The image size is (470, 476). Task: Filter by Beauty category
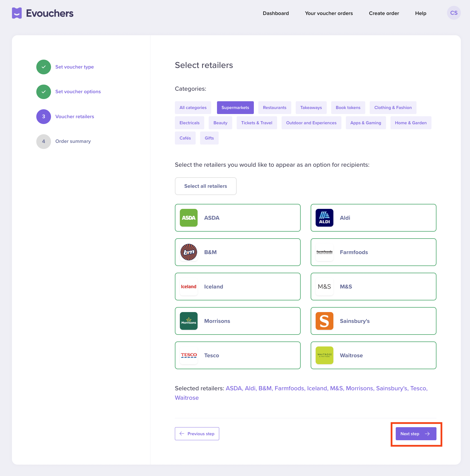pos(220,123)
